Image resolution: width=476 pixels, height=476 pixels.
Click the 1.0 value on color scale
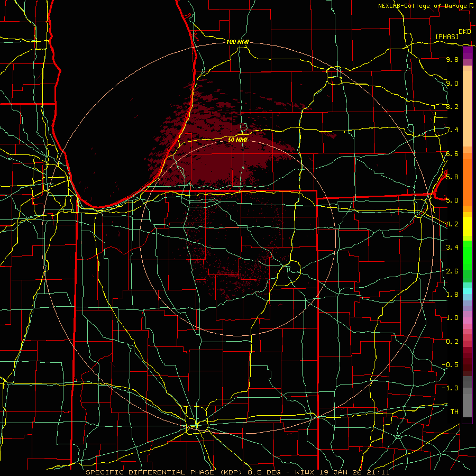(452, 318)
